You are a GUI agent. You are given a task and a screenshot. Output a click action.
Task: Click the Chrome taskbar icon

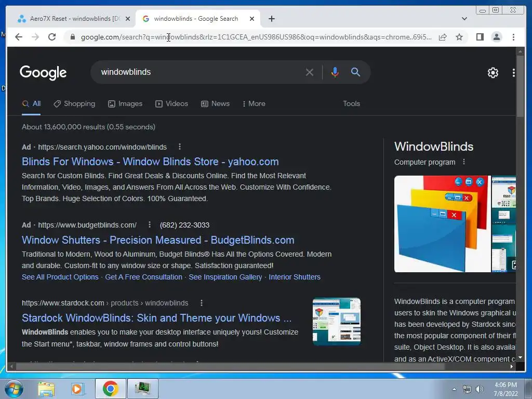[111, 389]
